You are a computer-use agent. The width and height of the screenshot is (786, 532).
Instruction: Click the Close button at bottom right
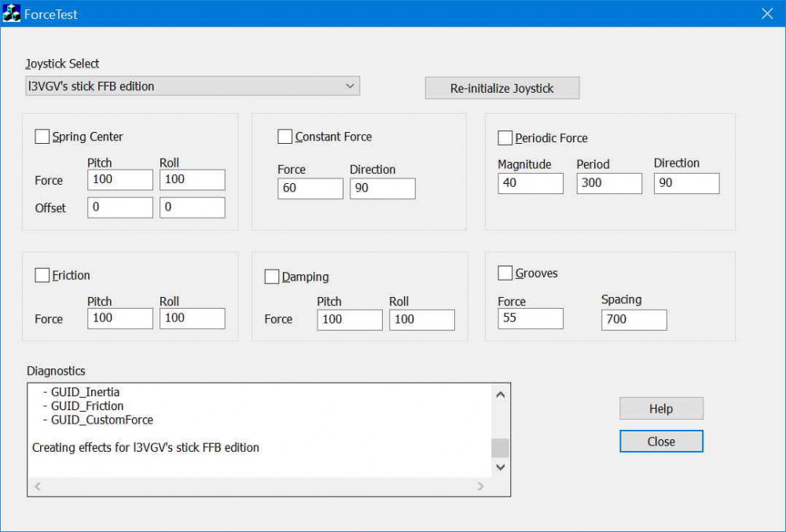(x=660, y=442)
